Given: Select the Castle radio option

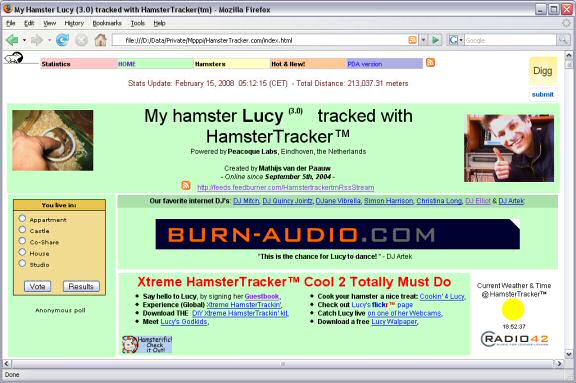Looking at the screenshot, I should click(22, 230).
